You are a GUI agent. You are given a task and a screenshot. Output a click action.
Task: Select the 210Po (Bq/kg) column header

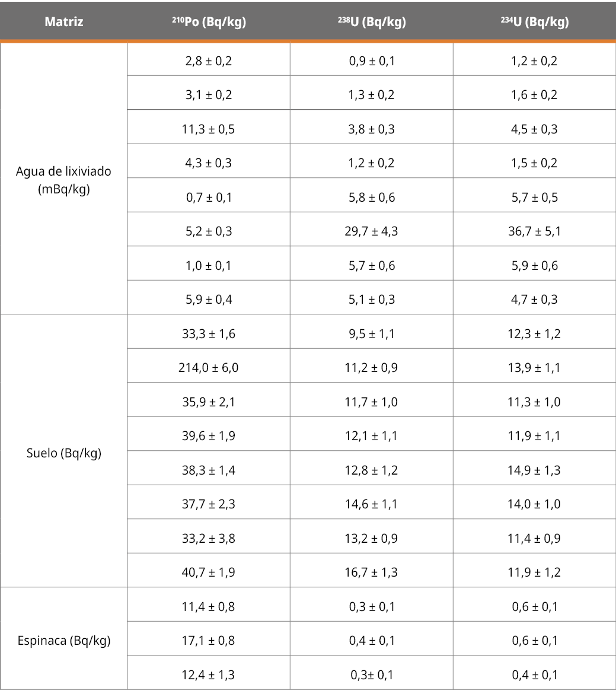coord(209,22)
